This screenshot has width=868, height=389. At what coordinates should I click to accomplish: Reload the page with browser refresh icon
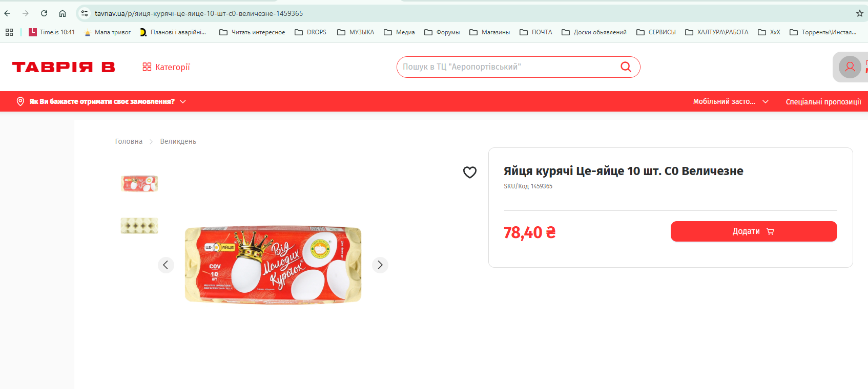tap(44, 13)
